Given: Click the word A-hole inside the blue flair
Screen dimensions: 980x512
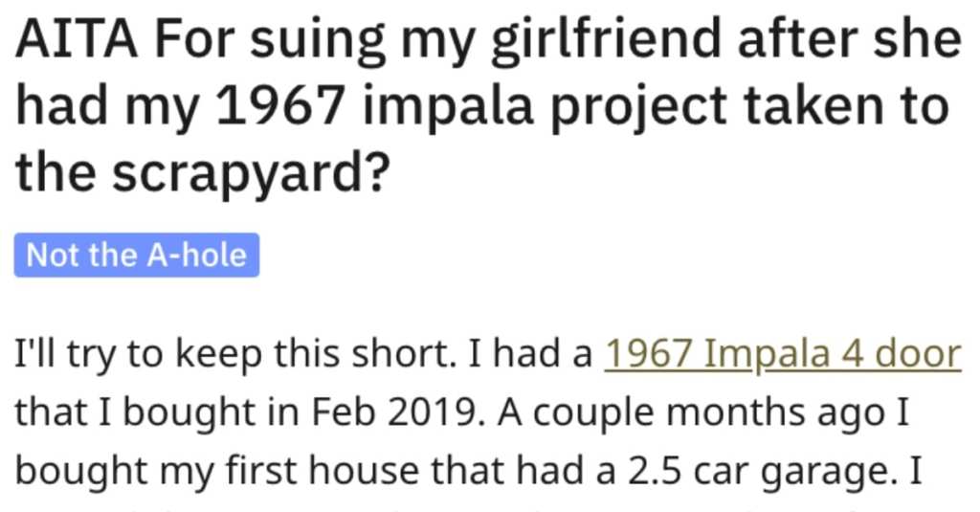Looking at the screenshot, I should click(x=197, y=256).
